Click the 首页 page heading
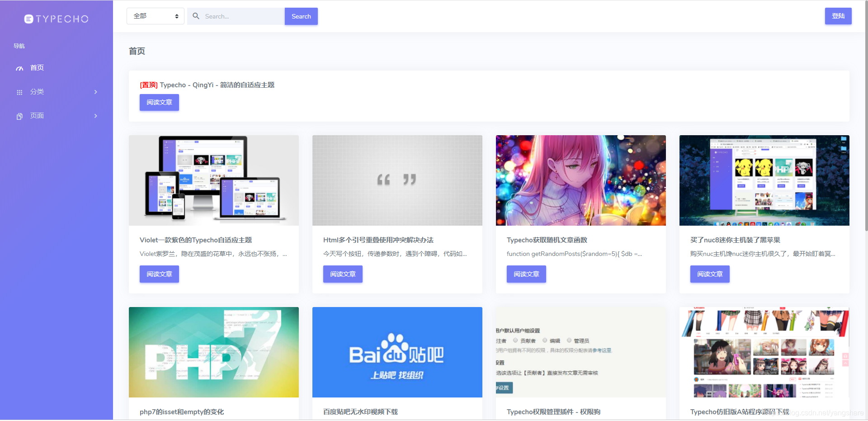868x421 pixels. coord(137,51)
